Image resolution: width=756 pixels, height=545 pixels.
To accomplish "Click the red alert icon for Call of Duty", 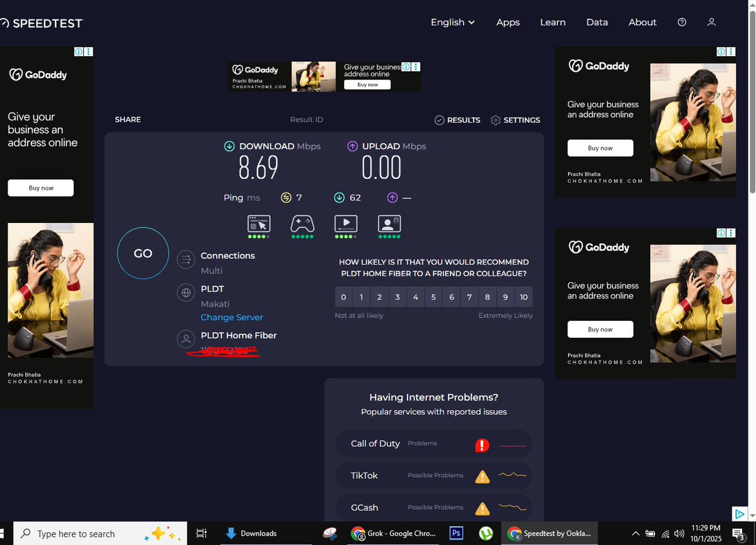I will (x=482, y=445).
